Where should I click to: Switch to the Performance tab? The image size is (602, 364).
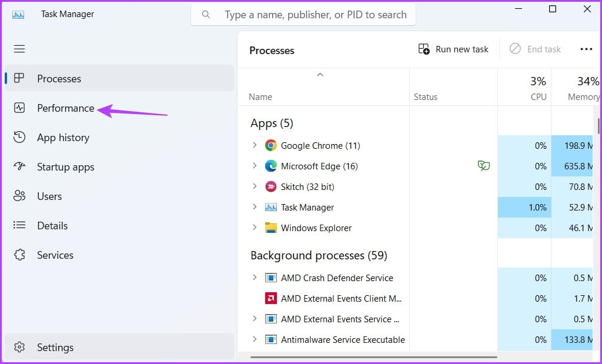[x=119, y=108]
